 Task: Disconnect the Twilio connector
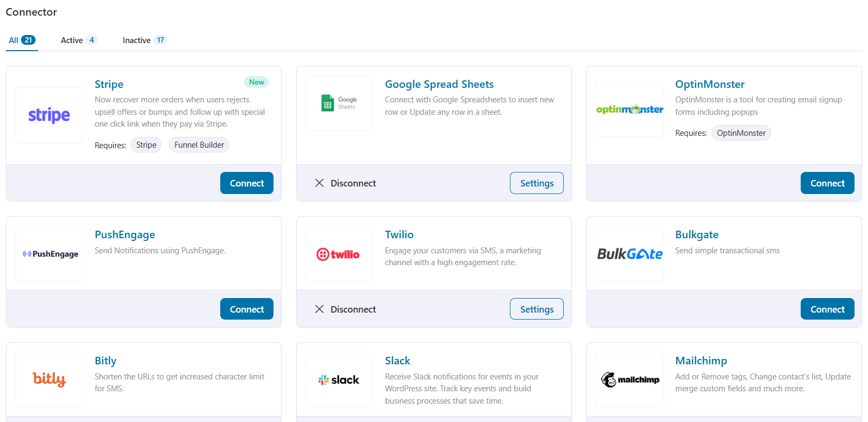pos(346,309)
